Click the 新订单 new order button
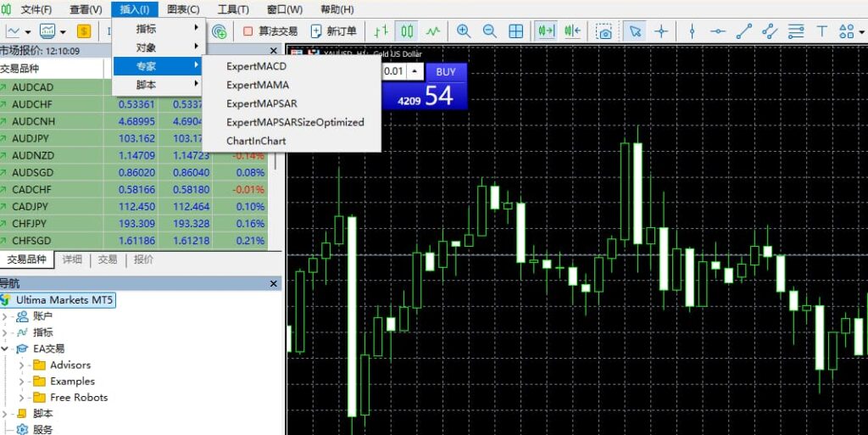 pyautogui.click(x=333, y=31)
